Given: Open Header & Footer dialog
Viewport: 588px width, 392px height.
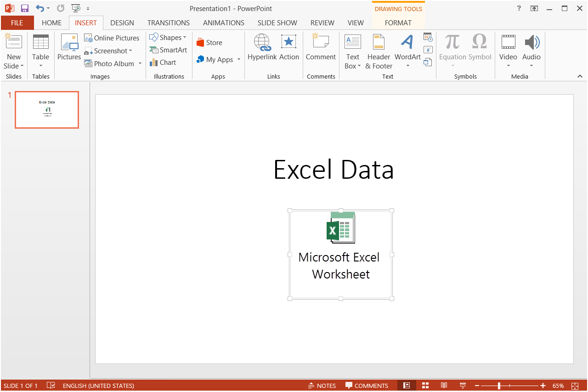Looking at the screenshot, I should (x=379, y=52).
